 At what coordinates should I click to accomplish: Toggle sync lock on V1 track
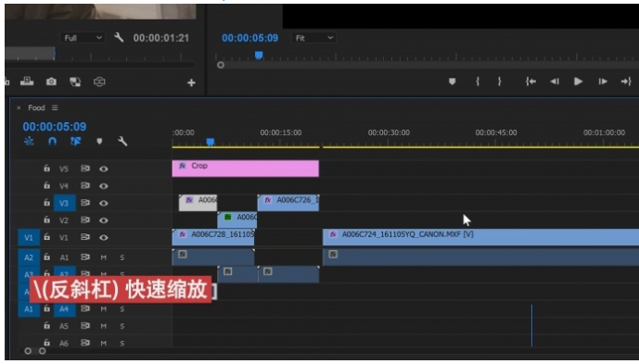coord(84,237)
